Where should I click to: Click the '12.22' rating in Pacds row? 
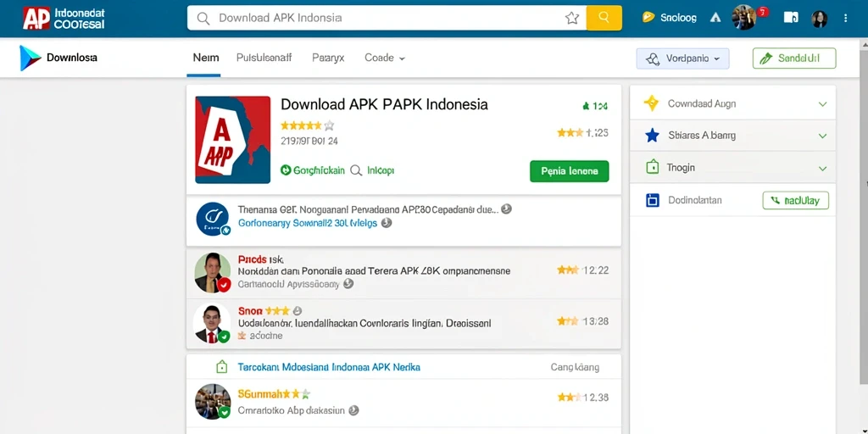(595, 270)
